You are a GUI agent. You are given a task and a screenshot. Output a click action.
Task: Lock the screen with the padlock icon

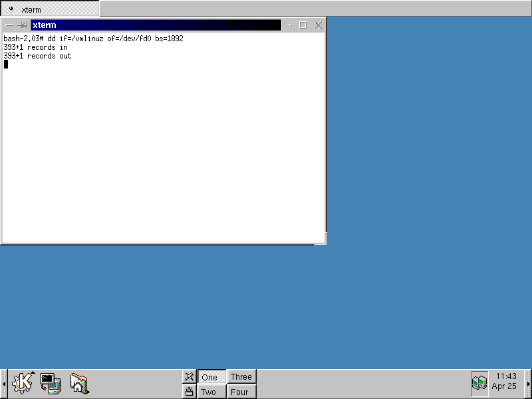(x=190, y=392)
